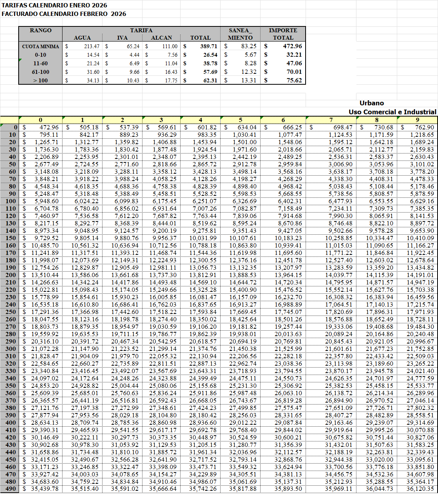
Task: Click the IVA column header
Action: click(x=122, y=38)
